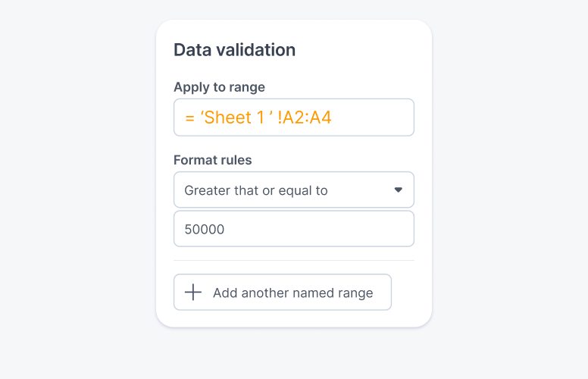Click the 'Format rules' label

pos(213,160)
